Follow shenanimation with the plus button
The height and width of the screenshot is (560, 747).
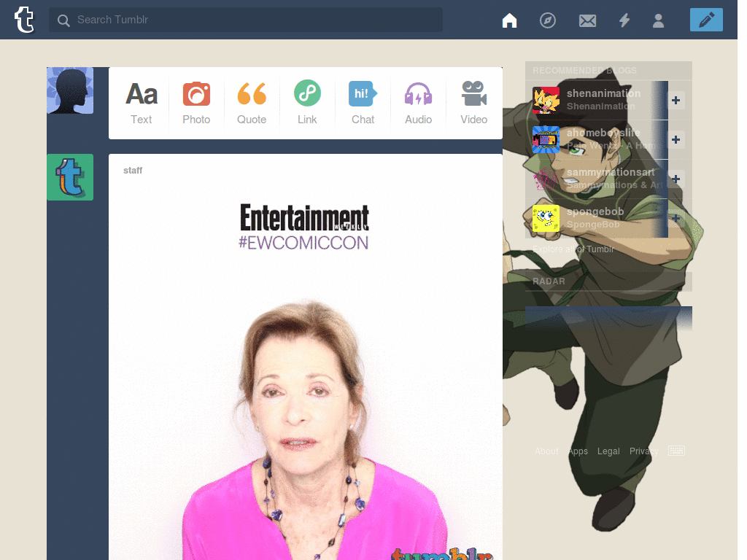676,100
